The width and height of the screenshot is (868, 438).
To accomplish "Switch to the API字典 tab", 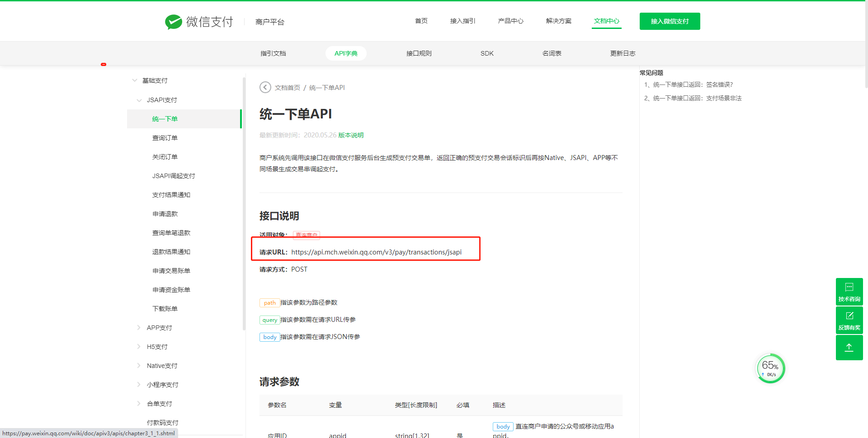I will click(346, 53).
